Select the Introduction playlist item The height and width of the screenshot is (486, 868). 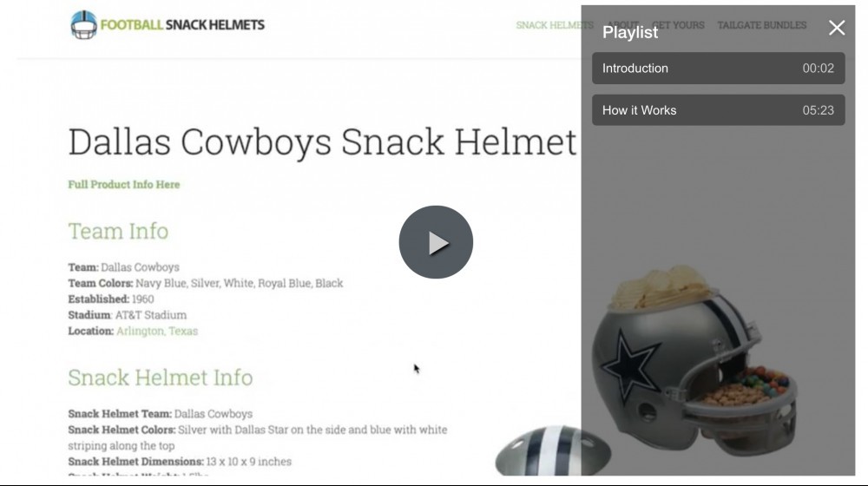(718, 68)
